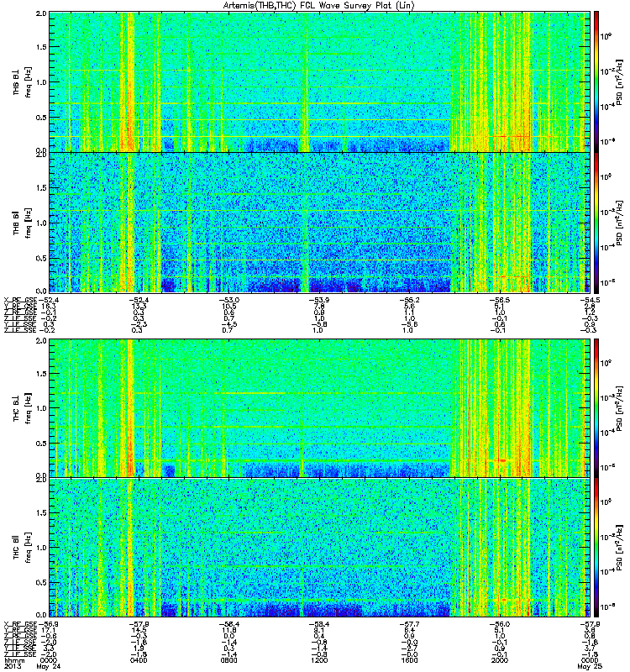Select the THC B-perpendicular spectrogram panel
This screenshot has height=672, width=630.
320,407
